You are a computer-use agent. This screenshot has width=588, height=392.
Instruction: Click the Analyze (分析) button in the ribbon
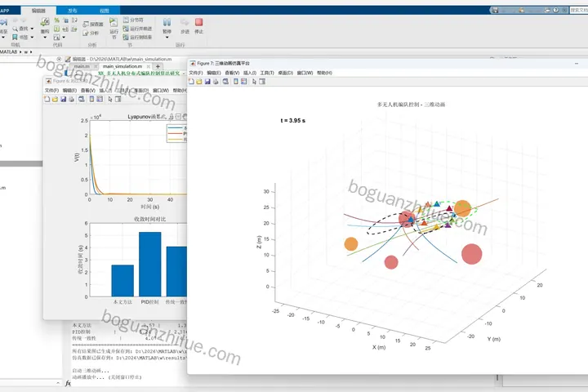[x=91, y=33]
